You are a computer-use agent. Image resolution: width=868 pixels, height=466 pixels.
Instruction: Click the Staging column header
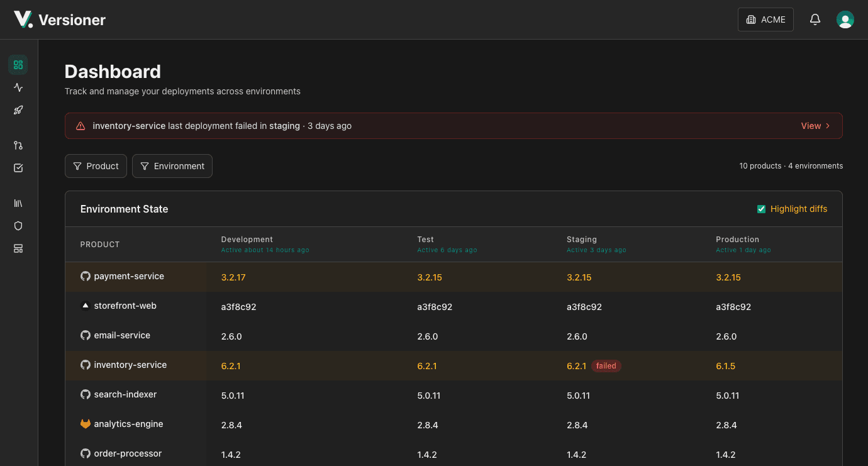582,240
